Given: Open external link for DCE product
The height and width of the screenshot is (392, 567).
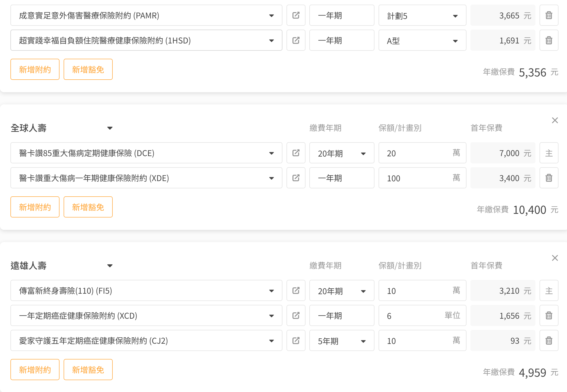Looking at the screenshot, I should tap(296, 153).
